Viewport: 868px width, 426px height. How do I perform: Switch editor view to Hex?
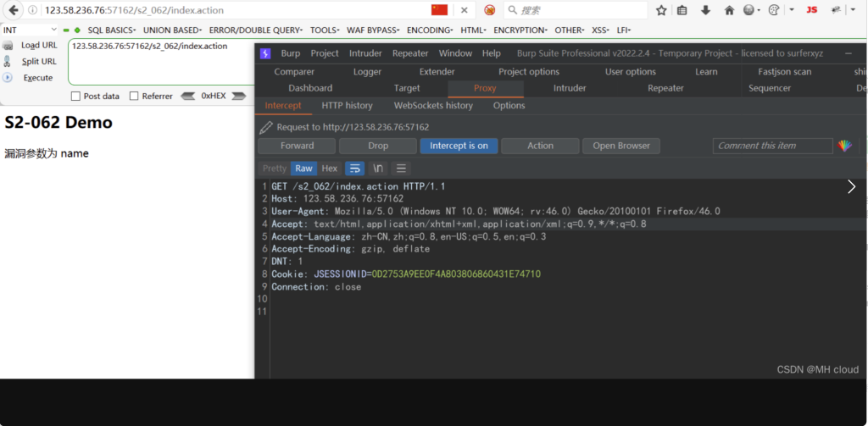330,169
